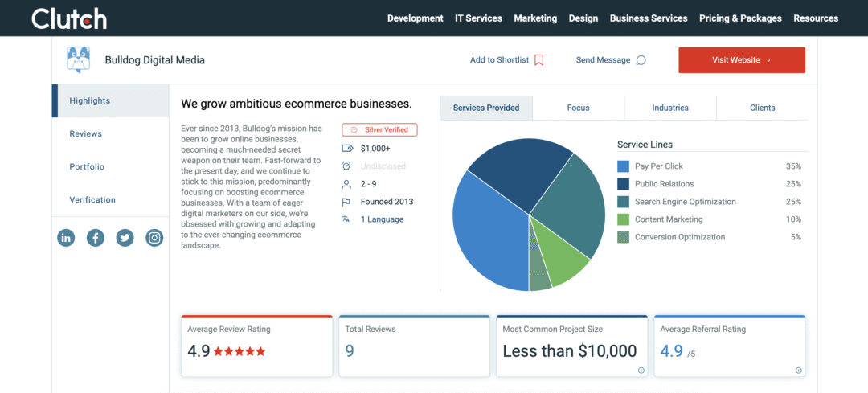Screen dimensions: 868x393
Task: Click the Service Lines heading
Action: [x=645, y=145]
